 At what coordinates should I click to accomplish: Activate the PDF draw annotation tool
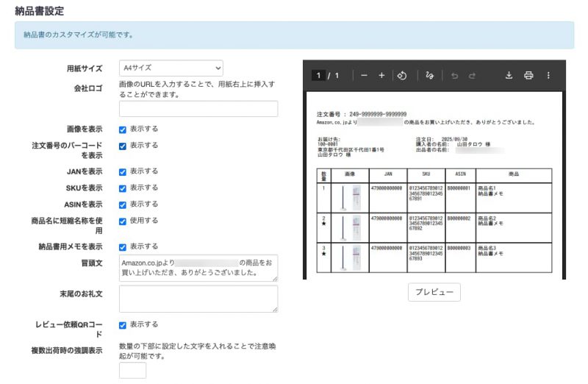[429, 76]
